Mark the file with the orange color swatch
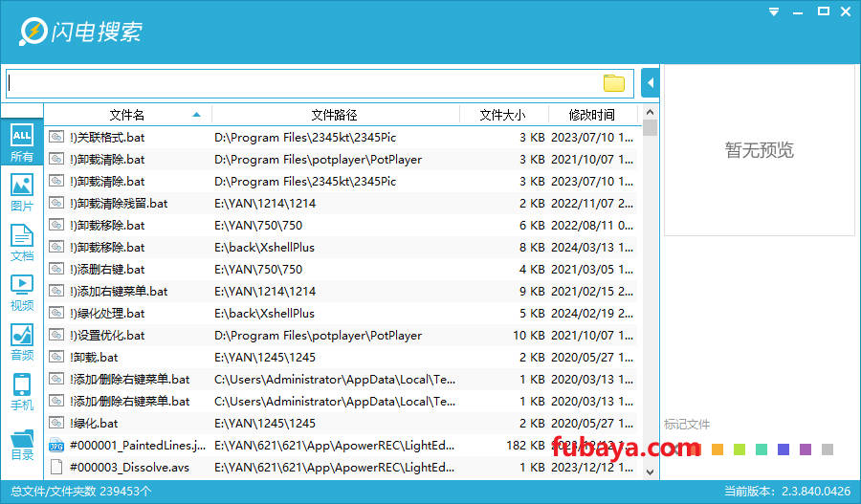 tap(717, 449)
